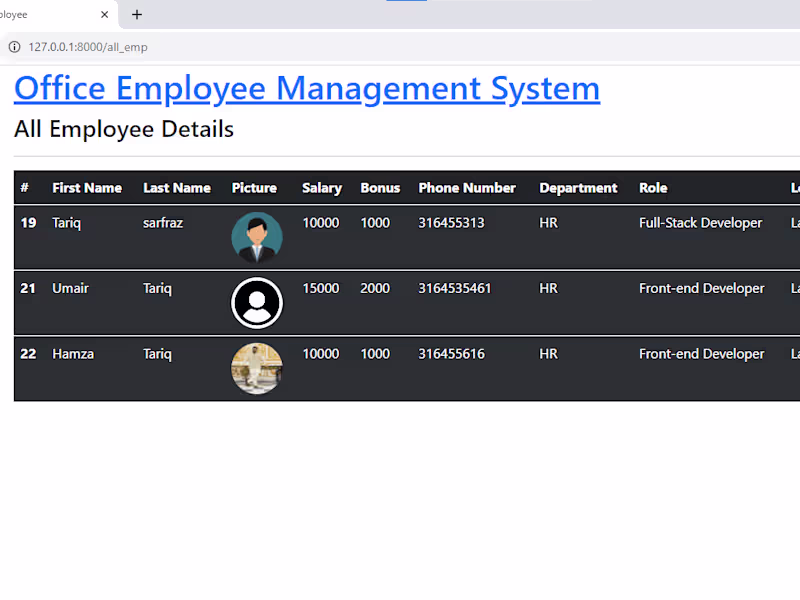800x600 pixels.
Task: Click phone number 316455313
Action: point(452,223)
